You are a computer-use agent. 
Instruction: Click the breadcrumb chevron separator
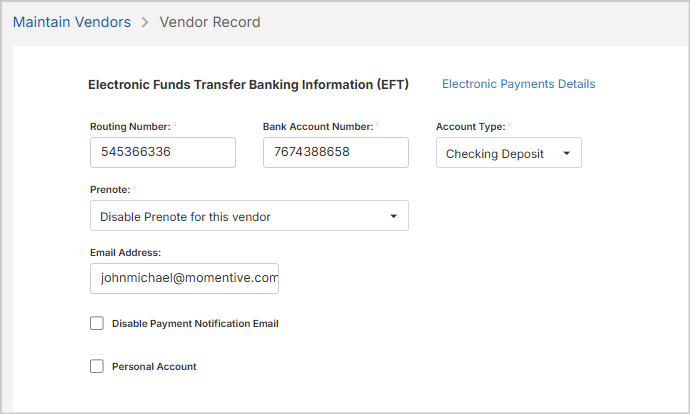pos(145,22)
